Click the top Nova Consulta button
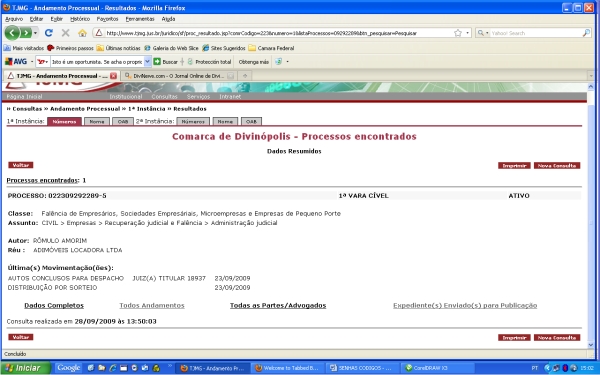 tap(557, 165)
